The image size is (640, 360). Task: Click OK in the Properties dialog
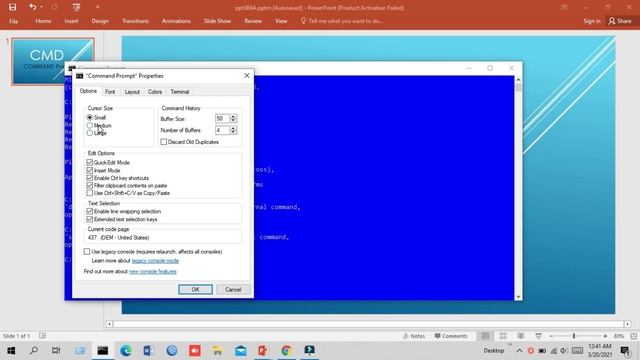point(196,289)
